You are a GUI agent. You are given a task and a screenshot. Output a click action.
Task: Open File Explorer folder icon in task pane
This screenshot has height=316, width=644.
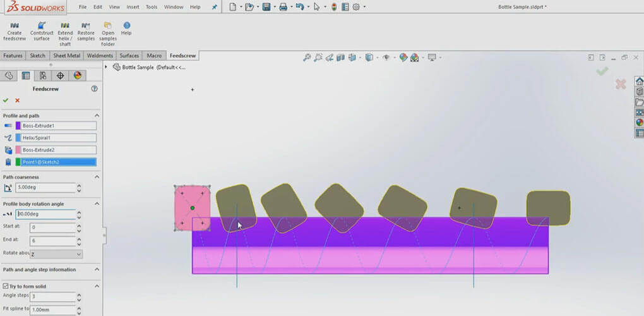point(639,102)
